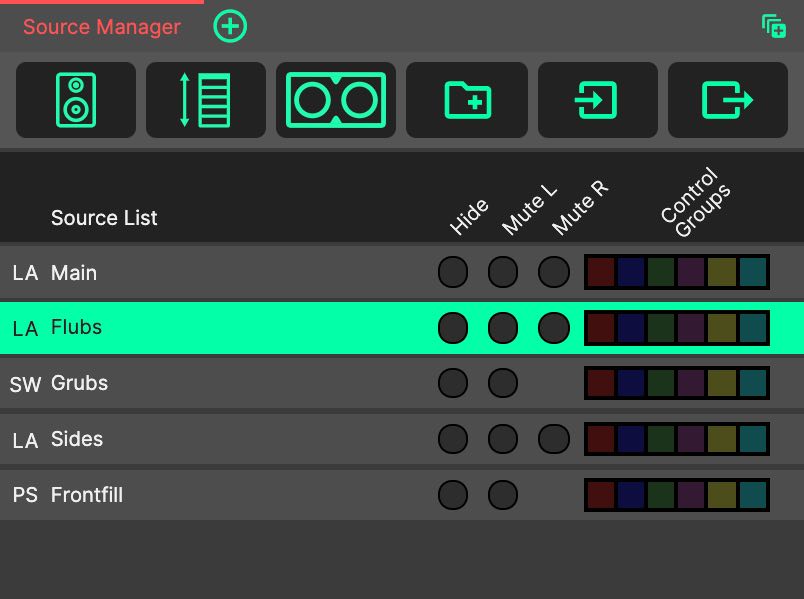Click the duplicate source icon at top right

(x=774, y=26)
